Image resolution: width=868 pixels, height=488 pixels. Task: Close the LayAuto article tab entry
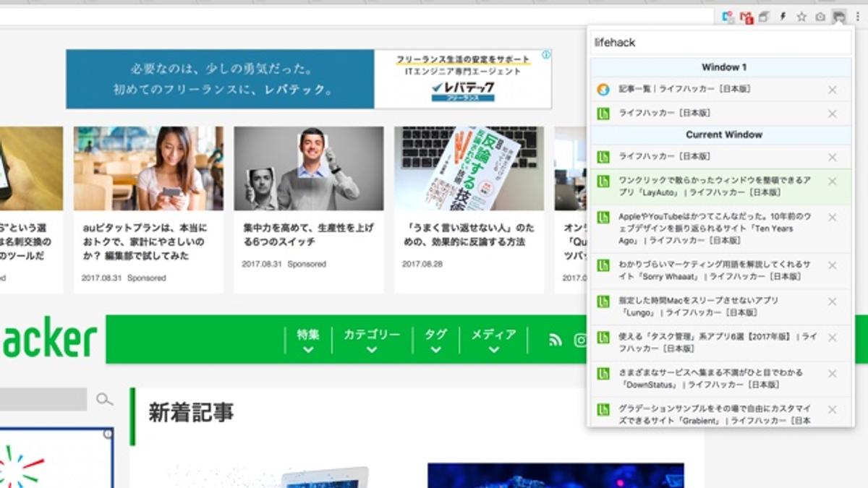832,181
